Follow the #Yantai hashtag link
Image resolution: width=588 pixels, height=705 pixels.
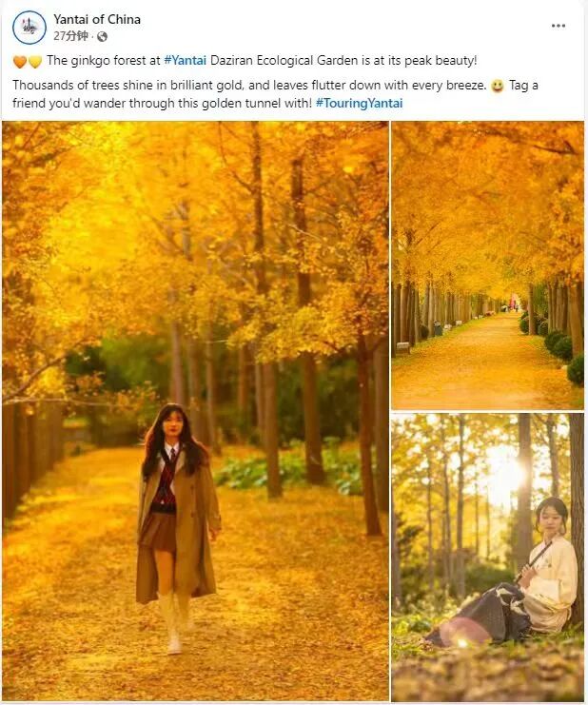186,60
